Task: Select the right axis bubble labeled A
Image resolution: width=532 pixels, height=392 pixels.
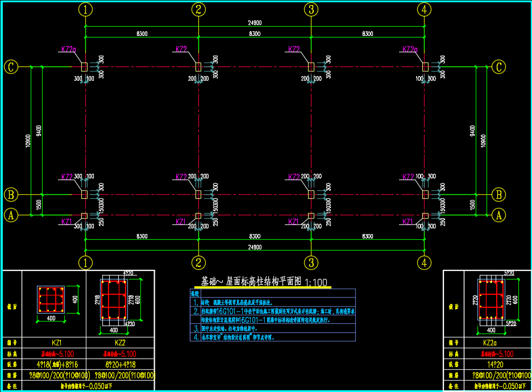Action: tap(498, 215)
